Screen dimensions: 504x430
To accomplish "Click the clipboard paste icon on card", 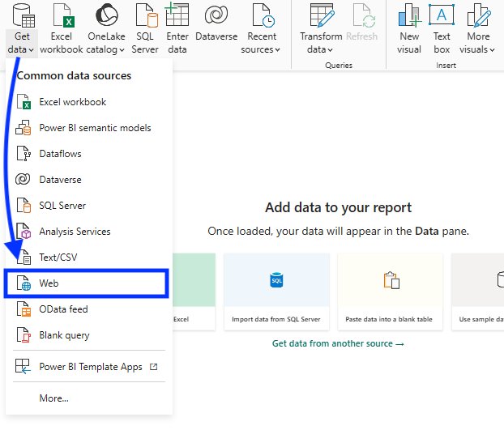I will click(x=391, y=280).
